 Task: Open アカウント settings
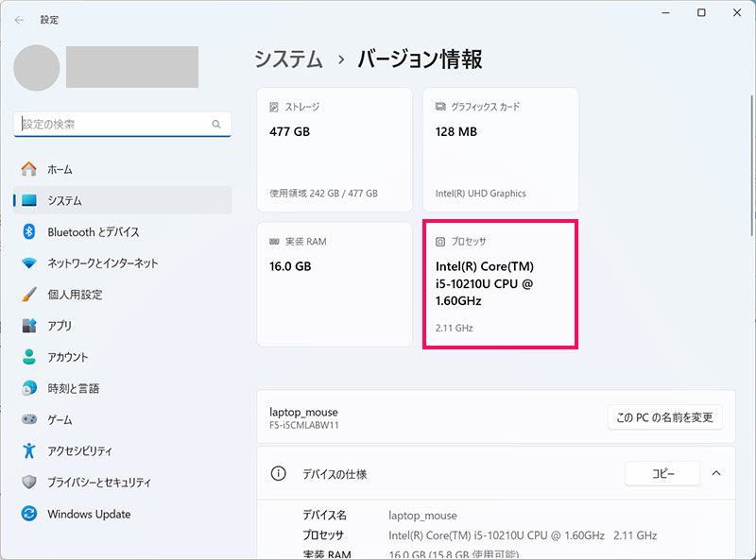pos(123,357)
